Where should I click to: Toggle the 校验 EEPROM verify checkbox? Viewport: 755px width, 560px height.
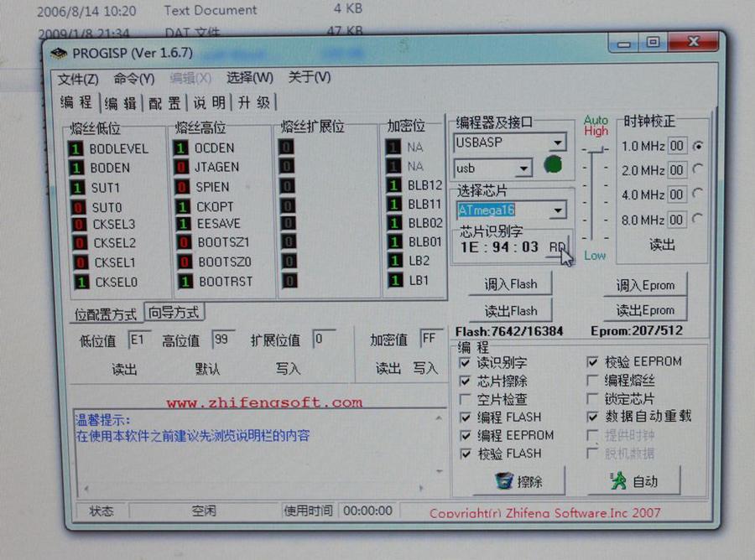593,362
